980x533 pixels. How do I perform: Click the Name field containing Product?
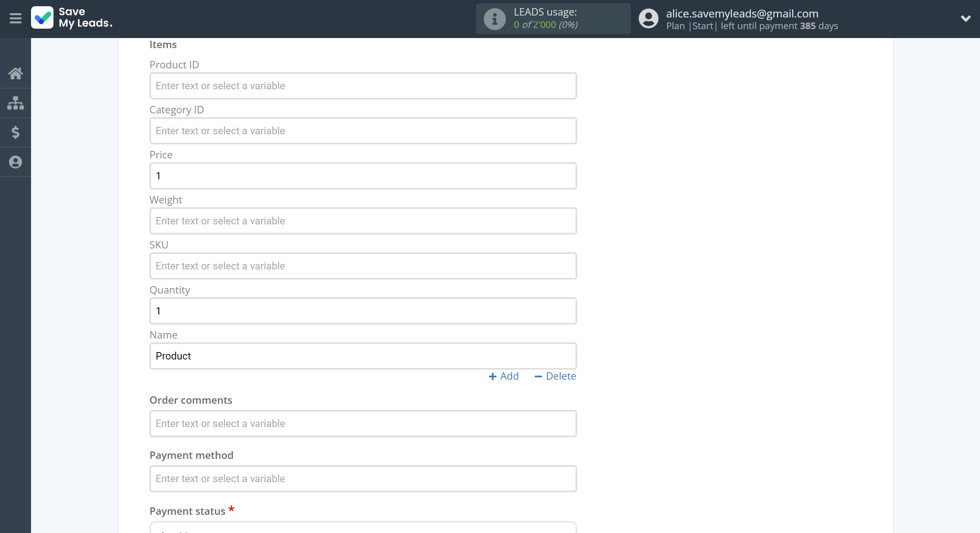[363, 356]
